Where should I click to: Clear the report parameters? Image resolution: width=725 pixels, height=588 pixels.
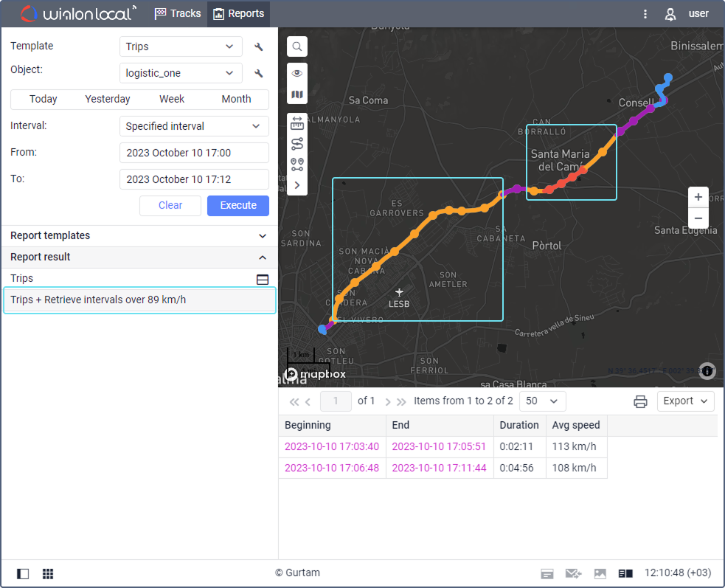(x=170, y=205)
